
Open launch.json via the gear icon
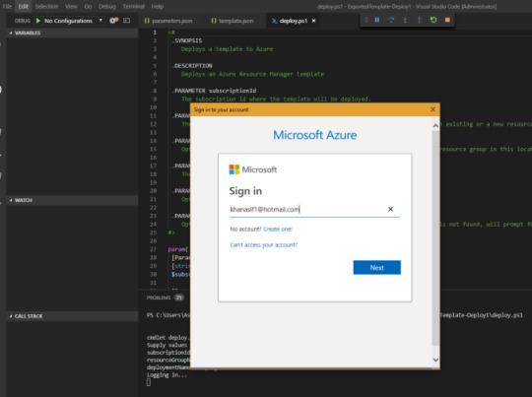(113, 21)
